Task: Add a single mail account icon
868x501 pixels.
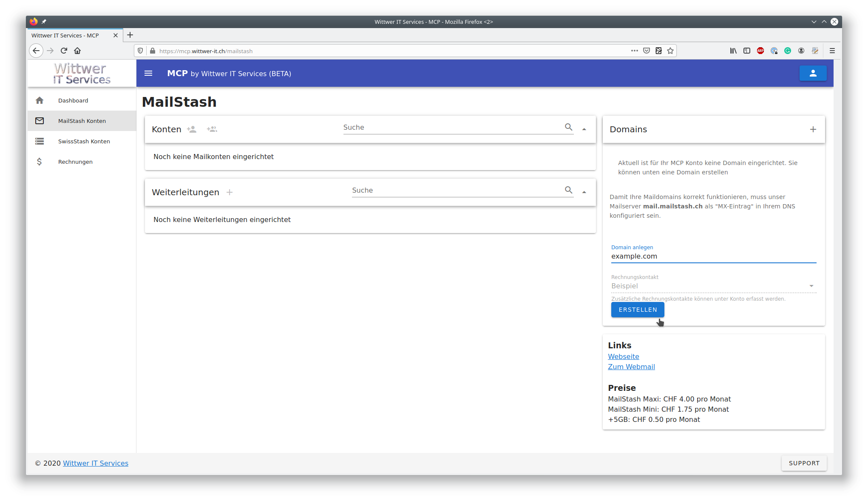Action: [192, 129]
